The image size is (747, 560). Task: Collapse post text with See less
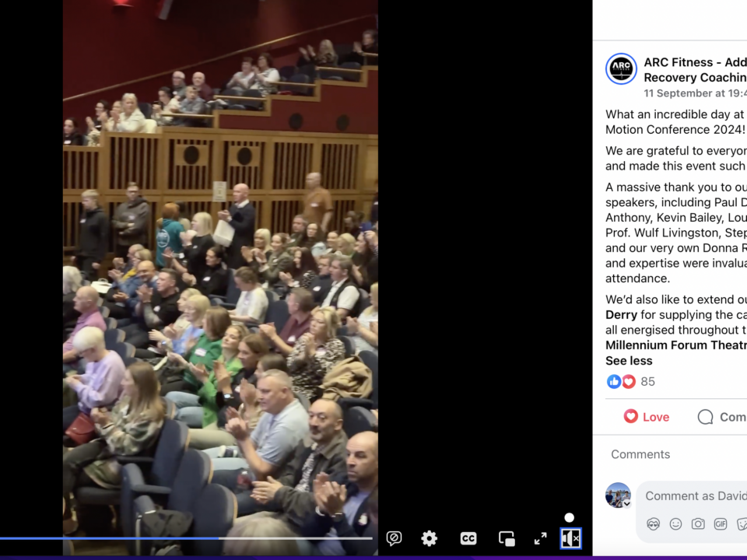point(629,360)
